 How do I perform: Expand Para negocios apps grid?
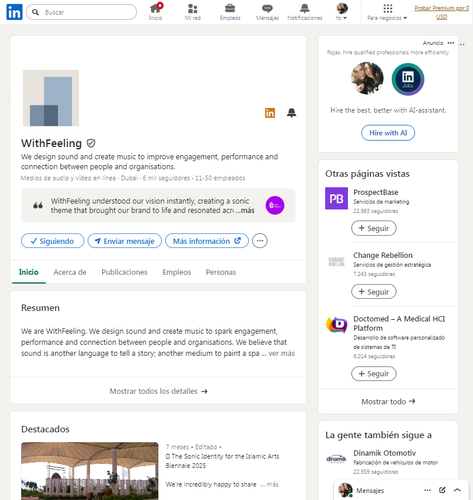[387, 12]
